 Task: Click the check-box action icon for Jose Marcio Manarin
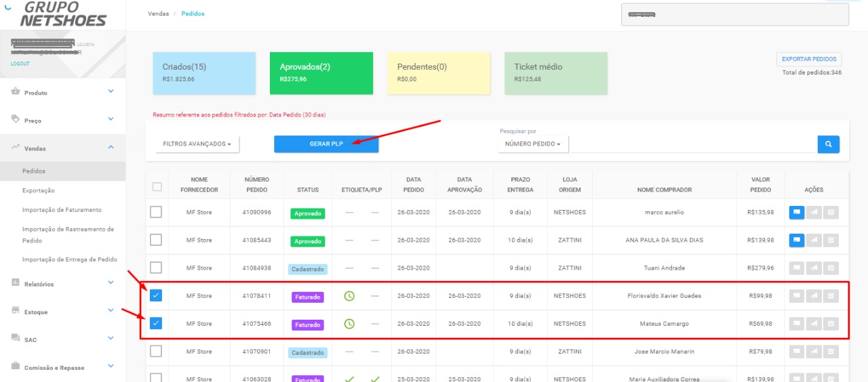(831, 351)
